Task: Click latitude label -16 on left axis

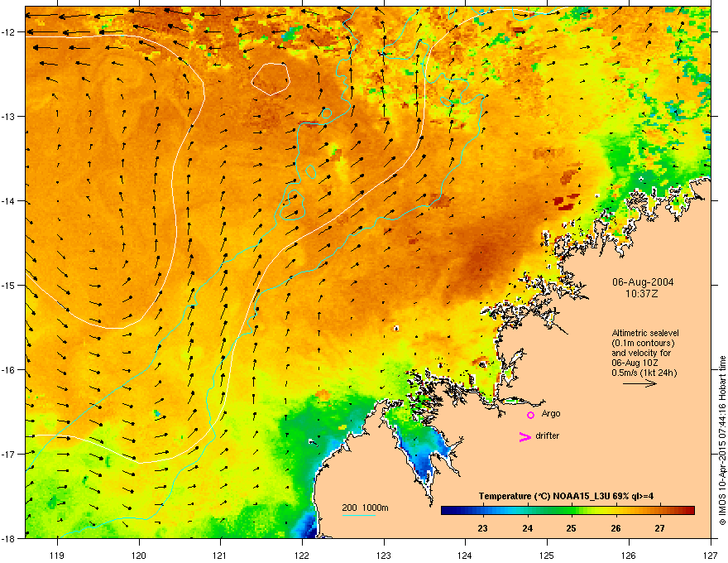Action: [x=8, y=370]
